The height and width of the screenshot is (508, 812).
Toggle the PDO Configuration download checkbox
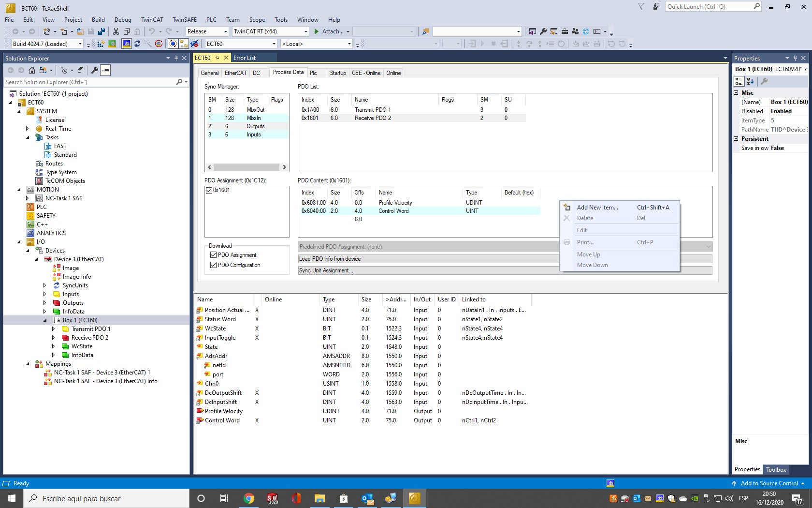coord(213,265)
